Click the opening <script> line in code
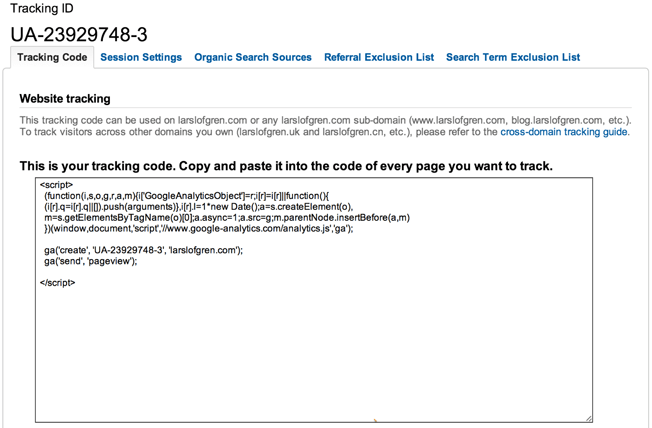This screenshot has width=652, height=428. (57, 185)
